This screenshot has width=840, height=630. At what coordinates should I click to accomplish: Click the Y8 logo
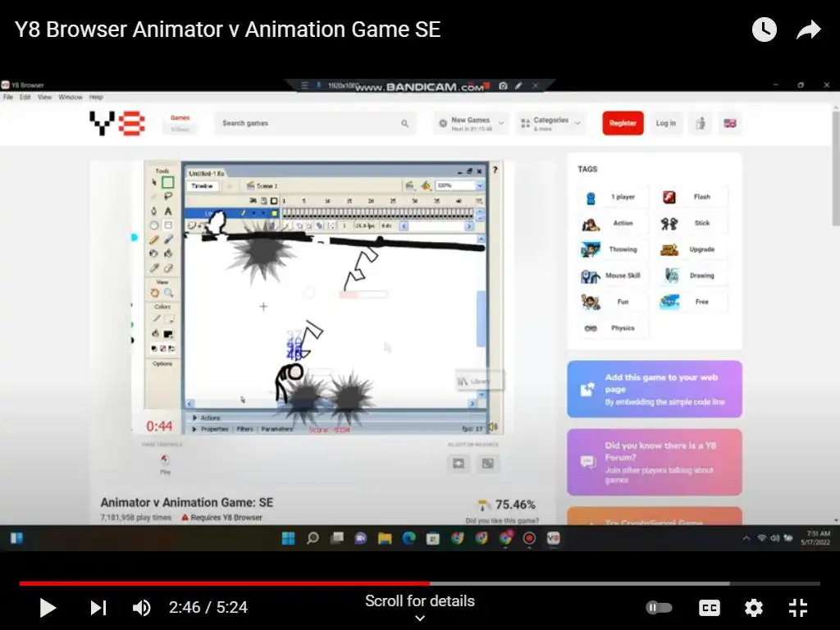(x=116, y=123)
